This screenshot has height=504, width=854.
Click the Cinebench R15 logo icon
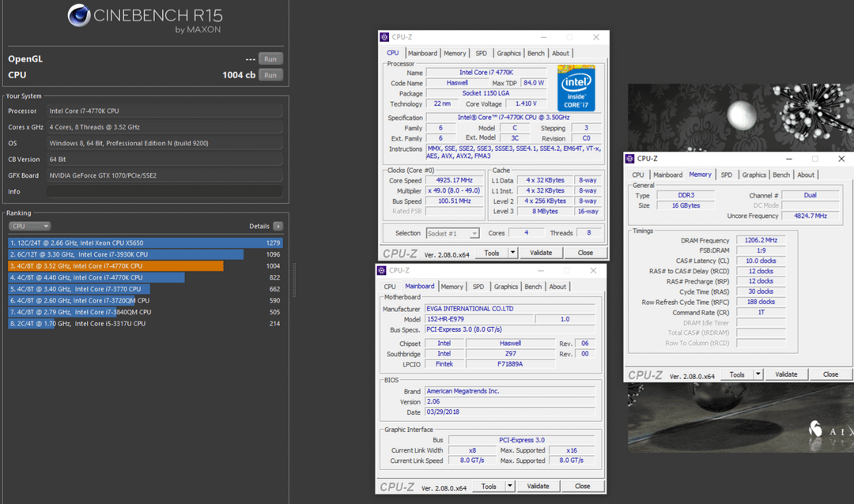coord(79,15)
